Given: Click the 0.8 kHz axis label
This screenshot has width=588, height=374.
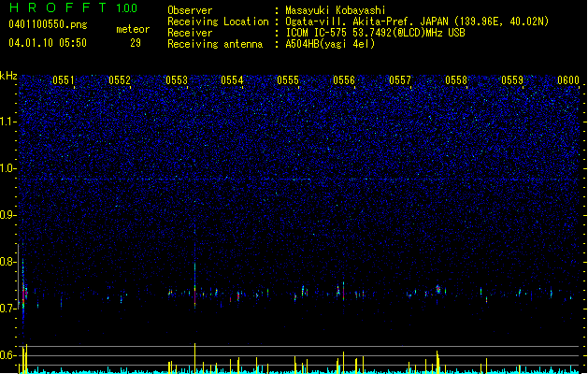Looking at the screenshot, I should (7, 262).
